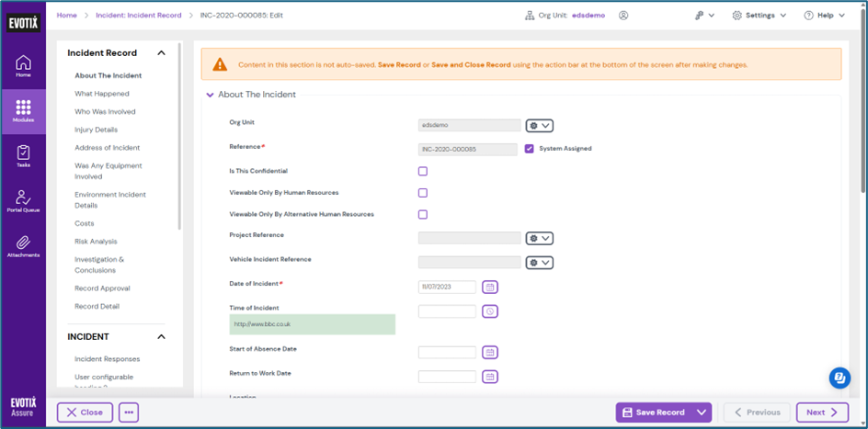Open the Portal Queue icon
The image size is (868, 429).
pos(23,199)
